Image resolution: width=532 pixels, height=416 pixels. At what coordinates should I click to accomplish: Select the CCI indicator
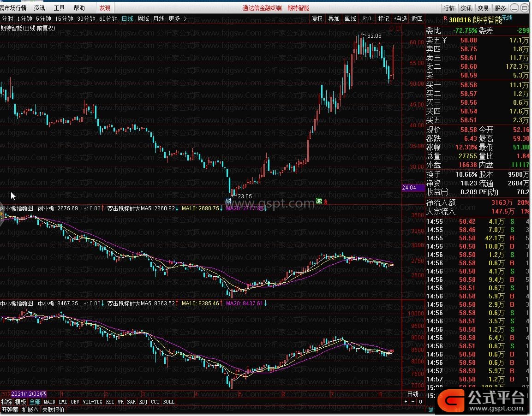tap(155, 402)
